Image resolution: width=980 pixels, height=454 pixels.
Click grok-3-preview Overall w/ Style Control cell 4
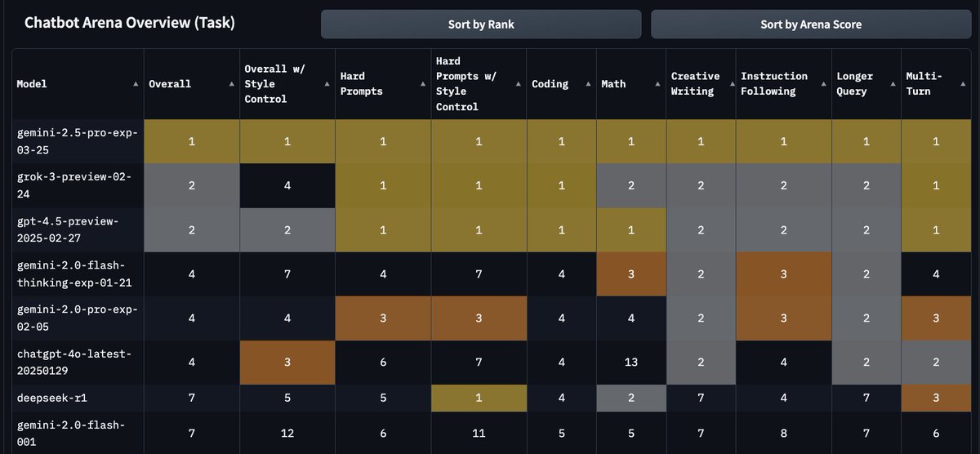(x=287, y=185)
